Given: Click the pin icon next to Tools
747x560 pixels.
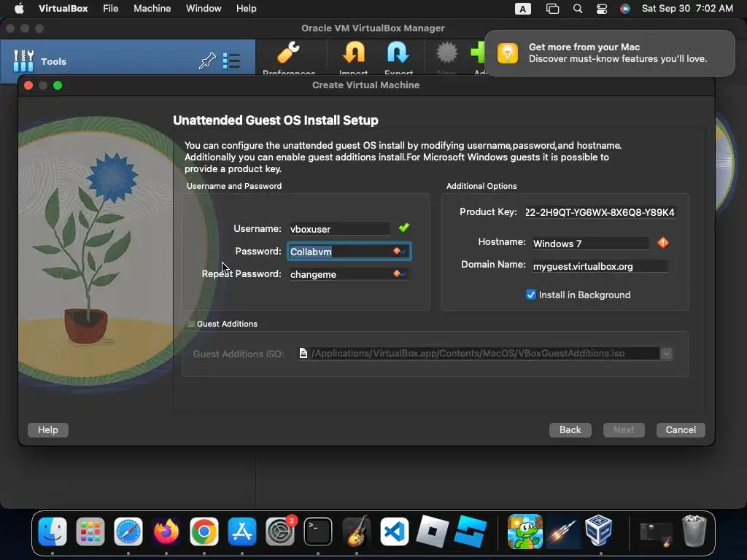Looking at the screenshot, I should click(207, 61).
